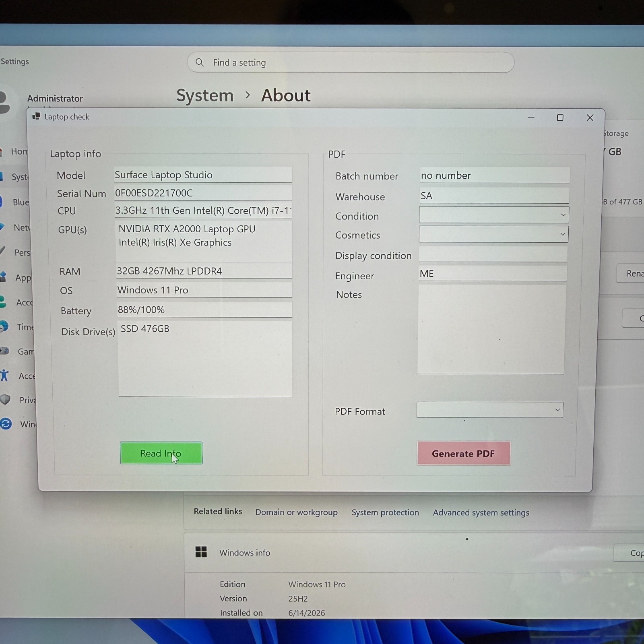Open Domain or workgroup link
Image resolution: width=644 pixels, height=644 pixels.
297,512
